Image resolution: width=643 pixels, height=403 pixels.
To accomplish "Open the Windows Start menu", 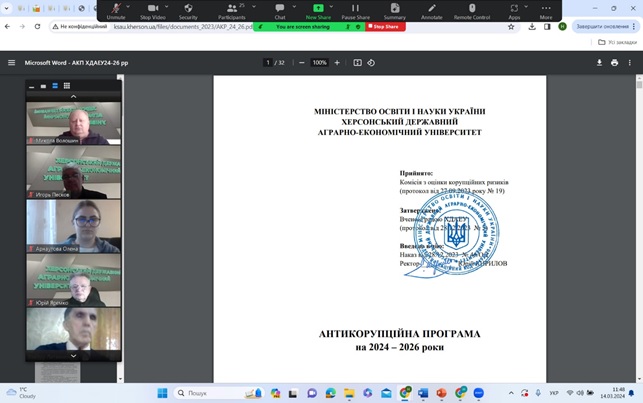I will point(162,393).
